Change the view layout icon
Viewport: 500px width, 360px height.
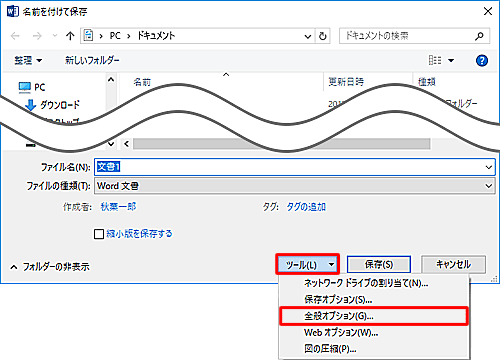tap(435, 60)
